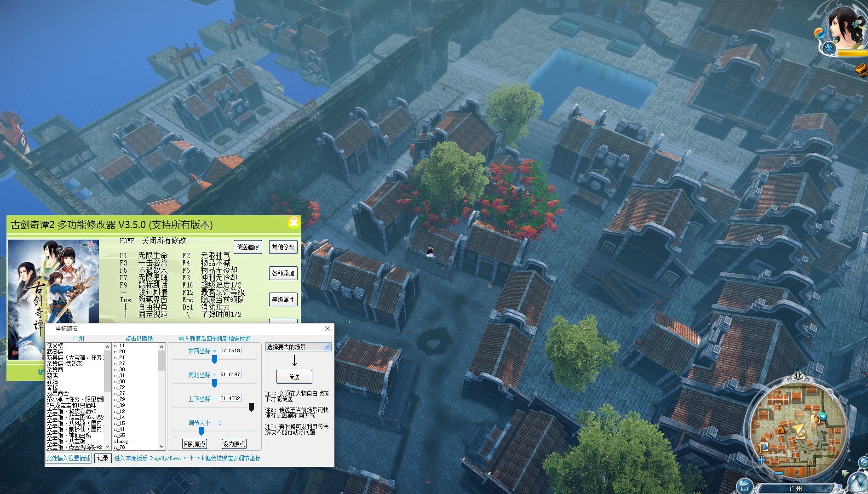Click the 传送 teleport button
Image resolution: width=868 pixels, height=494 pixels.
pyautogui.click(x=294, y=377)
